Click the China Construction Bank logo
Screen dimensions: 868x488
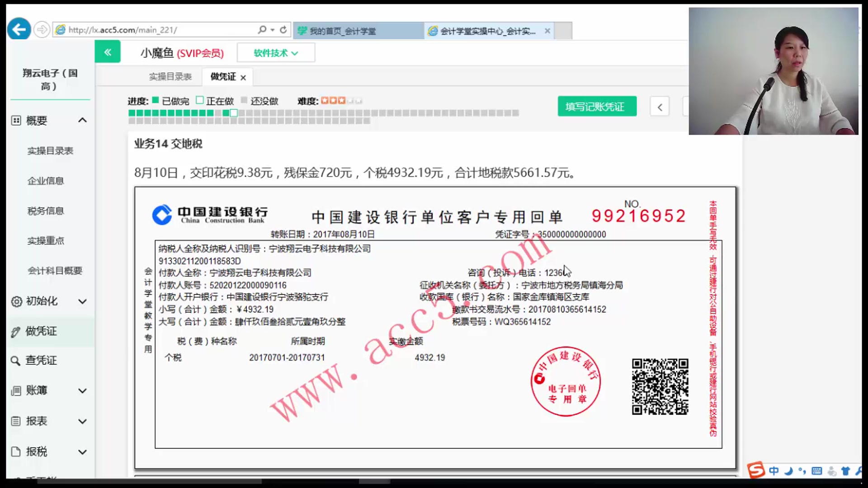tap(210, 215)
